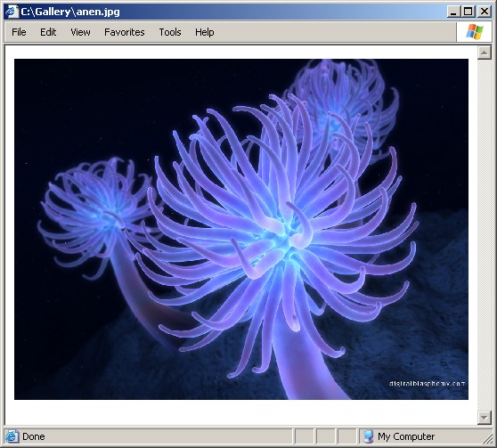Click the scroll down arrow
This screenshot has height=448, width=497.
pyautogui.click(x=484, y=417)
